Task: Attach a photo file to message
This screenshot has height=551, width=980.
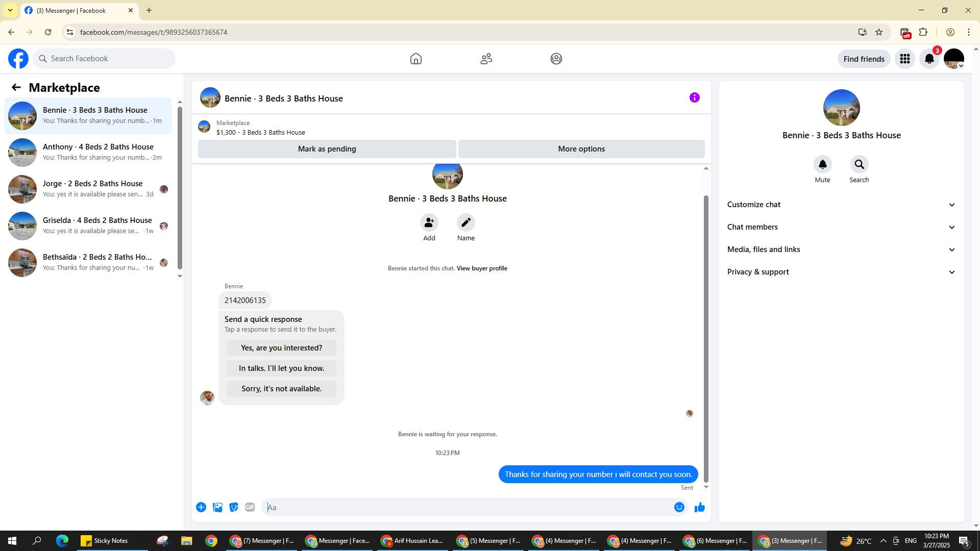Action: [x=217, y=507]
